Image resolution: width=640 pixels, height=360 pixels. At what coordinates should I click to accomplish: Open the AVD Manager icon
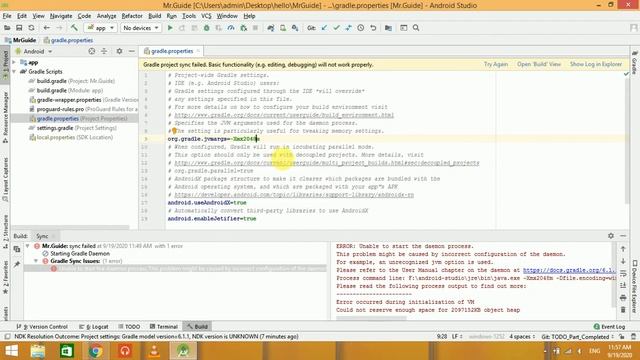point(282,28)
